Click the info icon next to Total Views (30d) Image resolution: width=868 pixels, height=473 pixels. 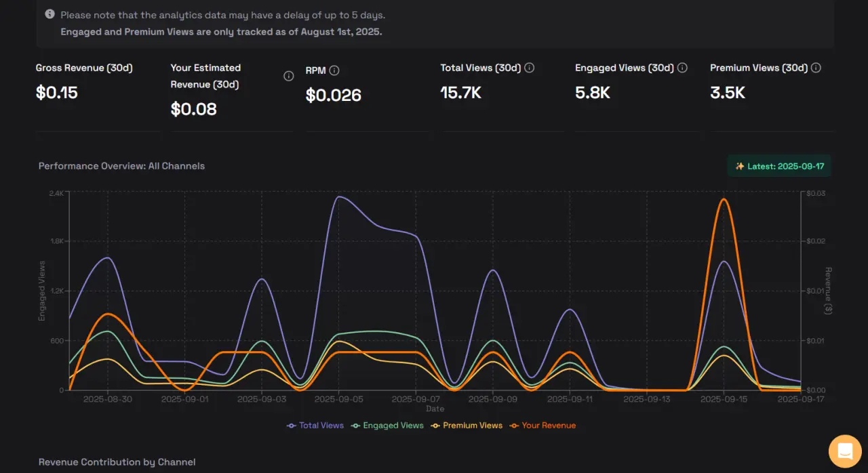coord(530,68)
